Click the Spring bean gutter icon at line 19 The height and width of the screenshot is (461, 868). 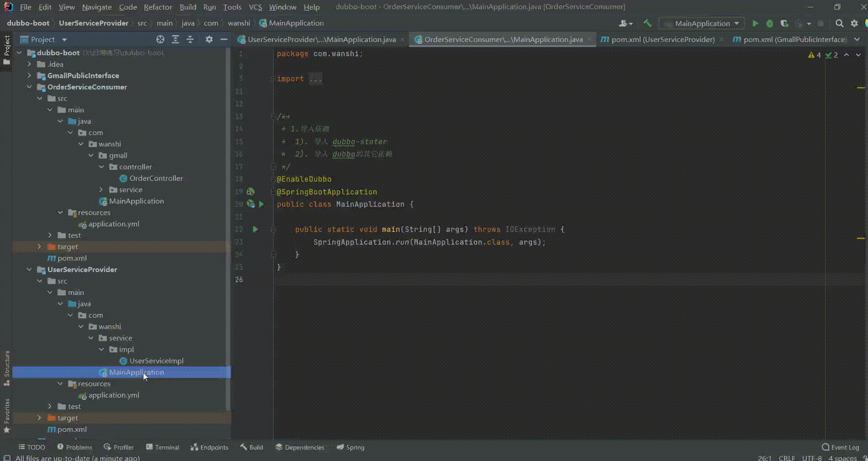(x=251, y=192)
